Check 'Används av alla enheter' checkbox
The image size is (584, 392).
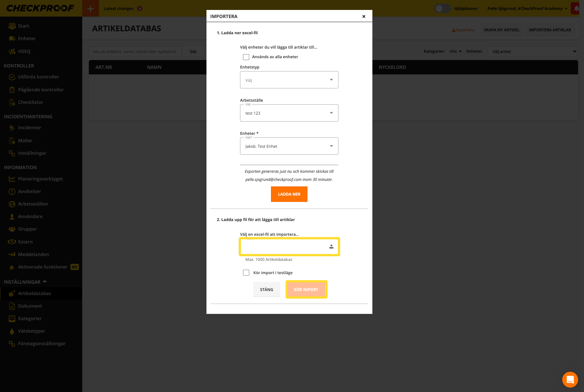(x=246, y=57)
